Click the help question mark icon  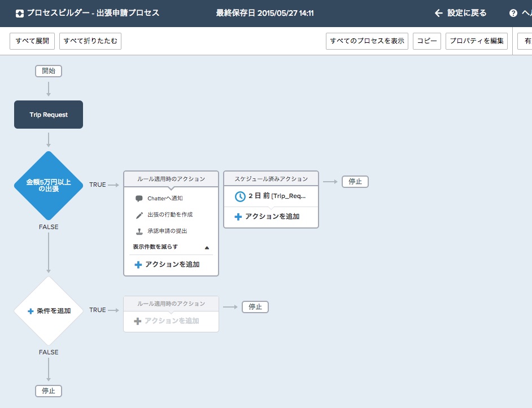[513, 13]
